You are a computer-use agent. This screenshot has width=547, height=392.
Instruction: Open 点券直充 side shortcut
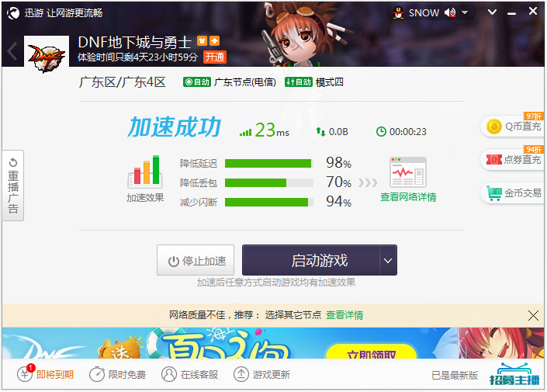pyautogui.click(x=513, y=160)
